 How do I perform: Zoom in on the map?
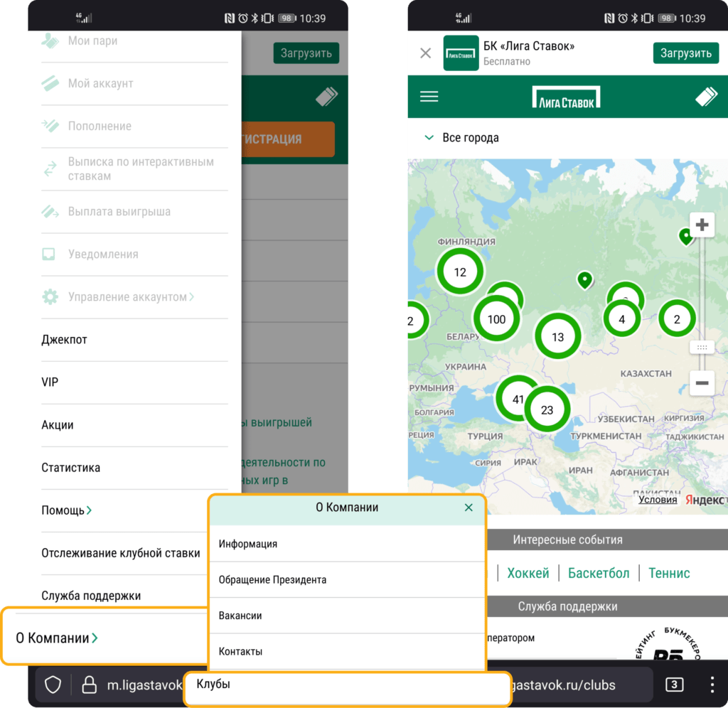click(x=702, y=225)
